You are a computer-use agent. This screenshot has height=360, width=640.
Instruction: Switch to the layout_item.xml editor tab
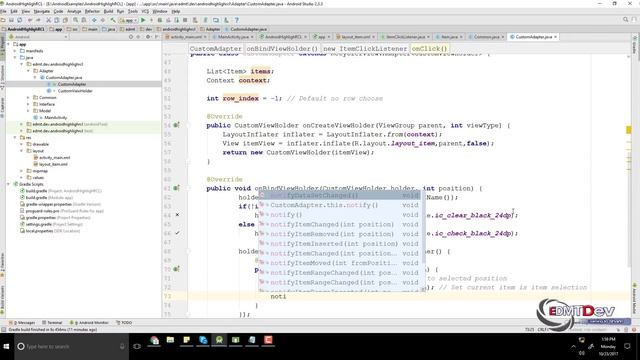[356, 37]
